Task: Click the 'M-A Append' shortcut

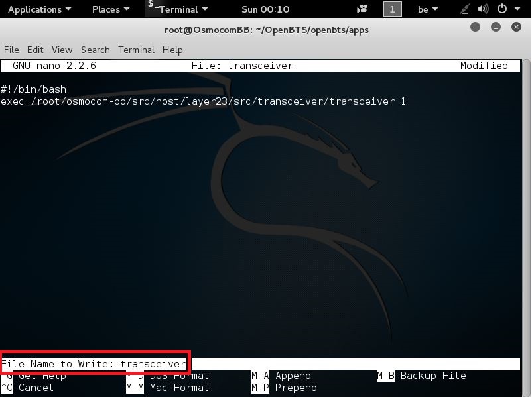Action: point(281,376)
